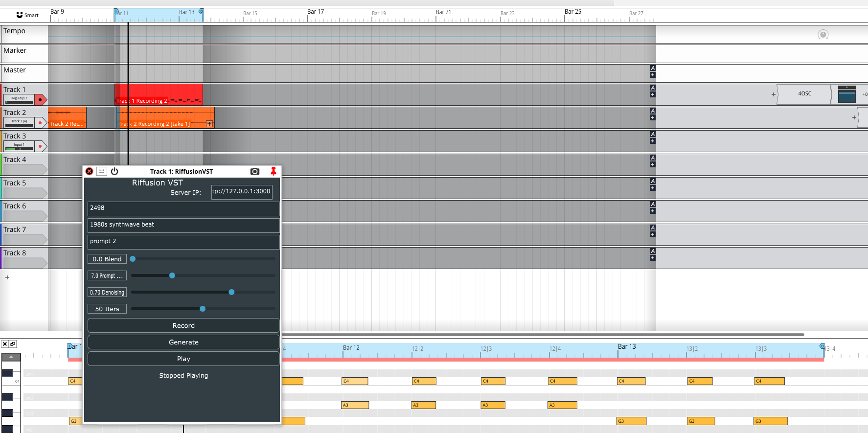Toggle the RiffusionVST plugin power button
The image size is (868, 433).
point(114,171)
